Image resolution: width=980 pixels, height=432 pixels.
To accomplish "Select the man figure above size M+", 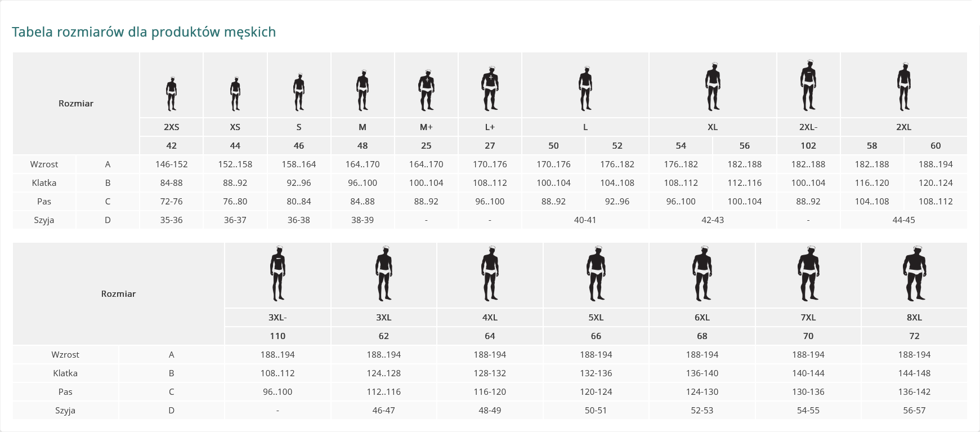I will coord(426,90).
